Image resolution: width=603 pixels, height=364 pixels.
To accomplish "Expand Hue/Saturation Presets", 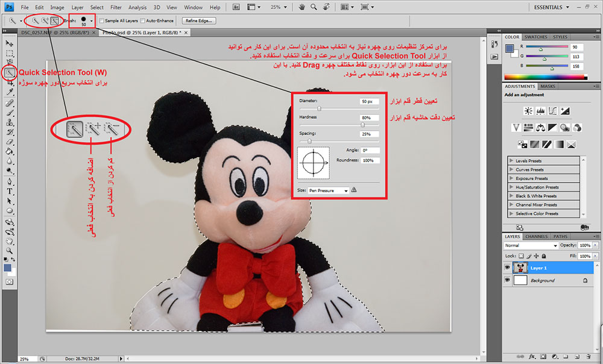I will 511,187.
